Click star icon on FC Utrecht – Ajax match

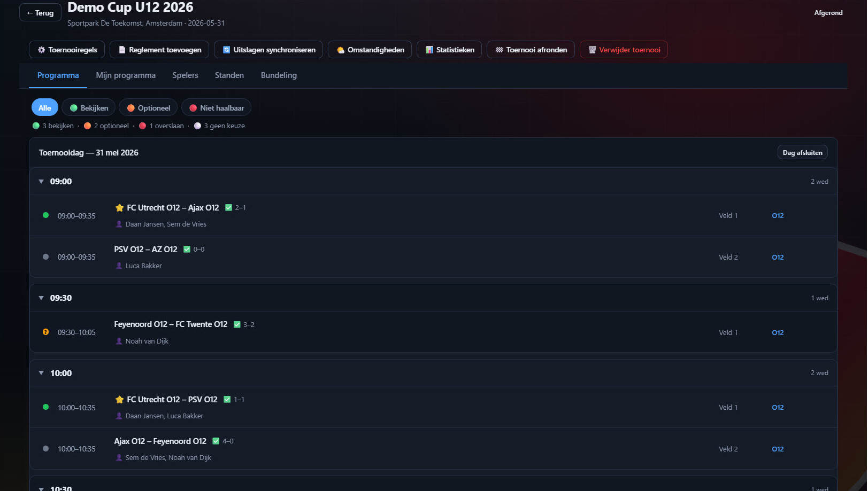[119, 208]
